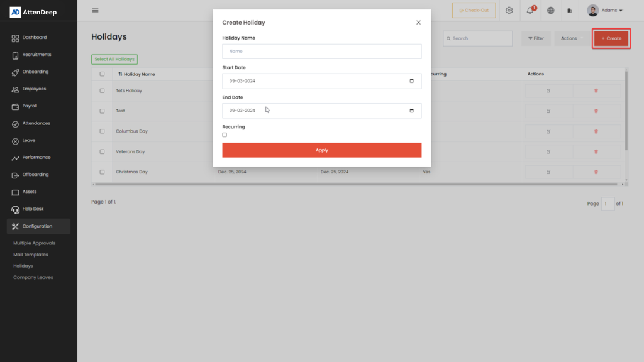Open the Adams user profile dropdown
Viewport: 644px width, 362px height.
point(604,11)
